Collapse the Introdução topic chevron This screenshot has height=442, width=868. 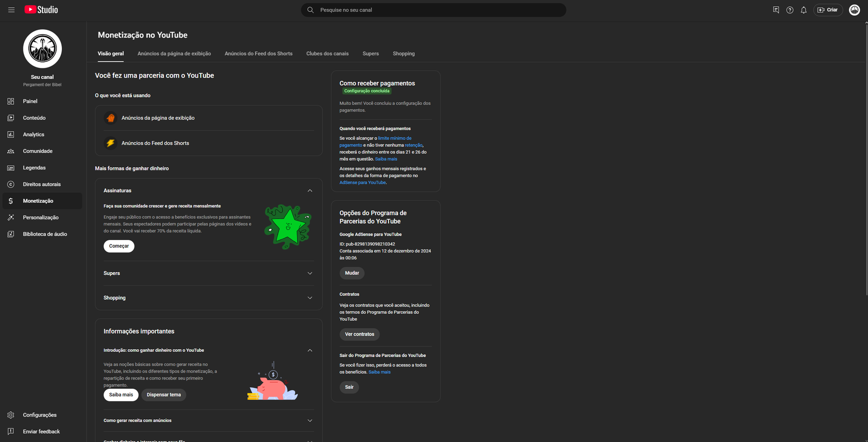(310, 350)
